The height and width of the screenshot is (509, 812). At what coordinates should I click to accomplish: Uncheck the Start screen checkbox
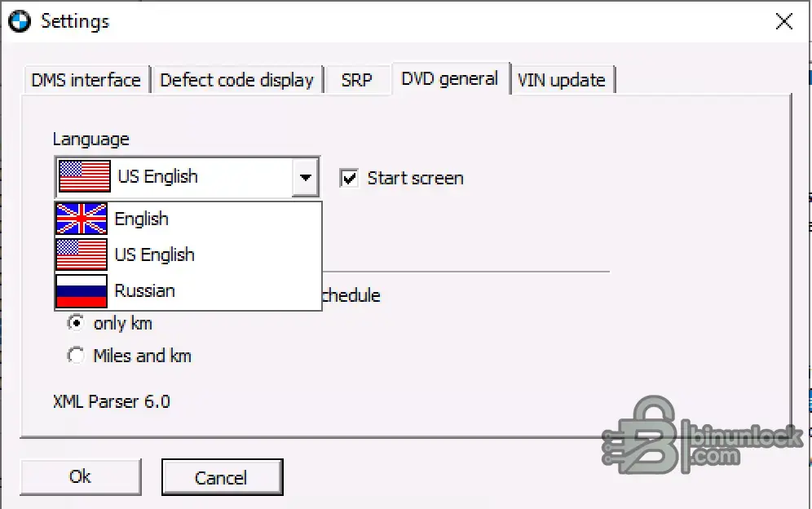(349, 178)
